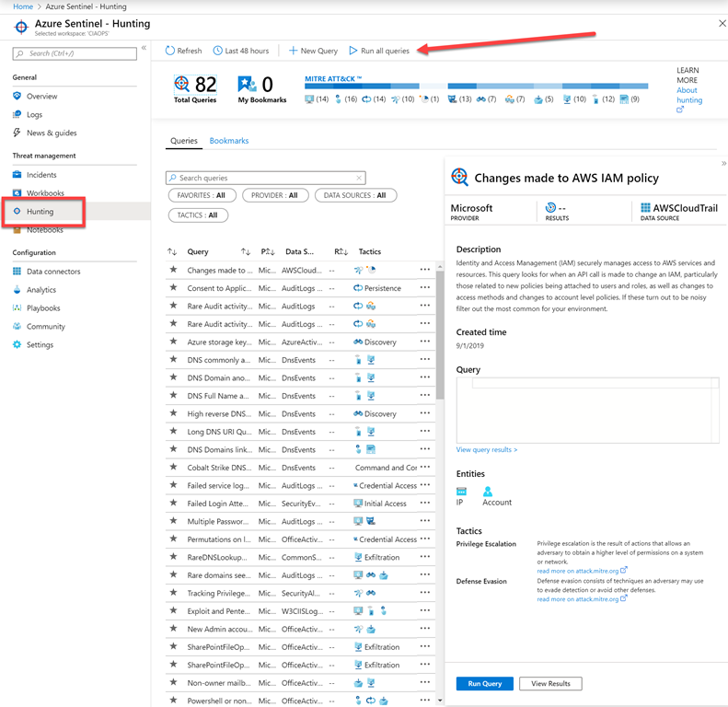Go to Playbooks in sidebar
The height and width of the screenshot is (707, 728).
coord(43,308)
